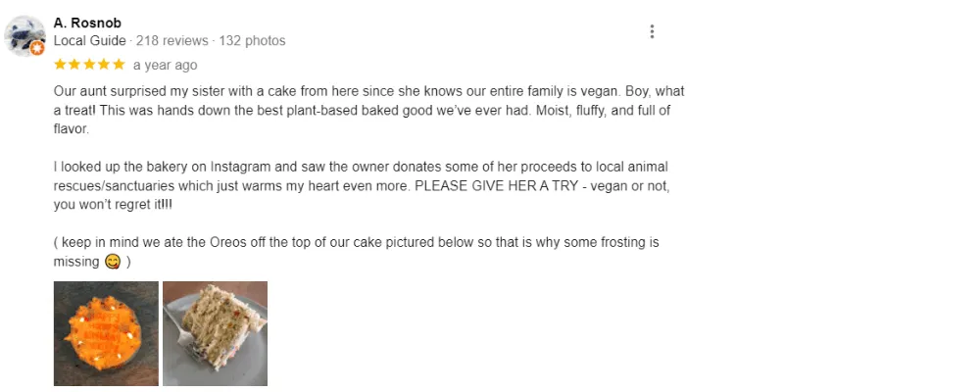
Task: Click the 132 photos count
Action: click(x=252, y=41)
